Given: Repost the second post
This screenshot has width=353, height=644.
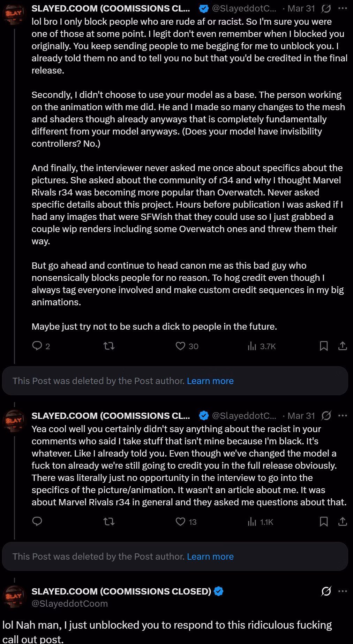Looking at the screenshot, I should point(110,521).
